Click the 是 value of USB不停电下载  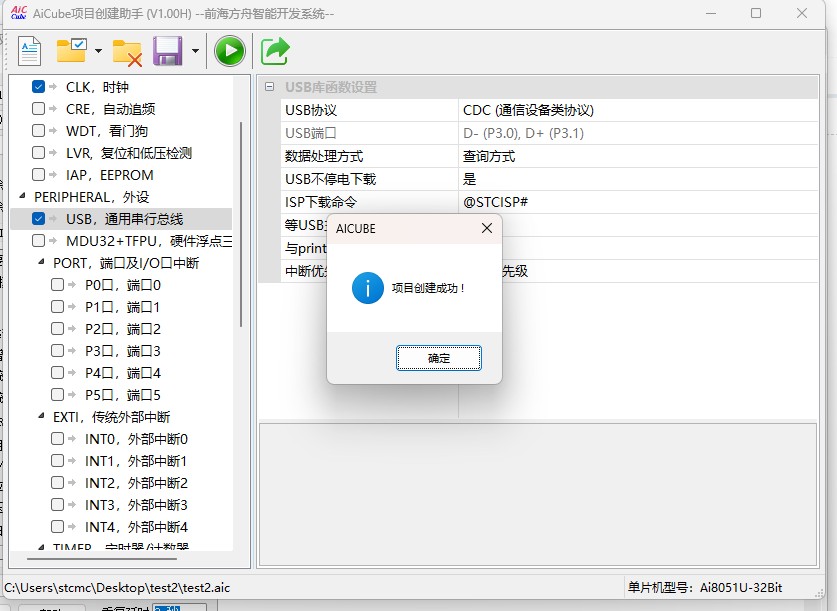[638, 179]
